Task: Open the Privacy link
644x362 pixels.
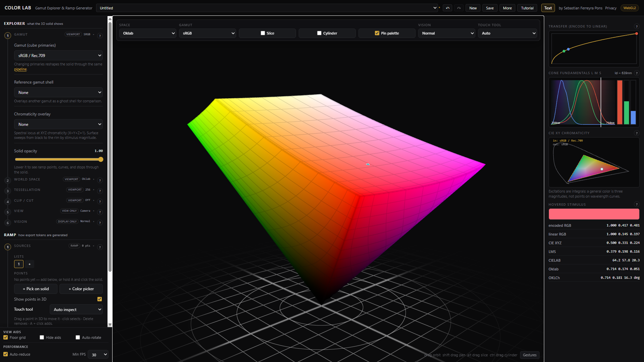Action: coord(611,8)
